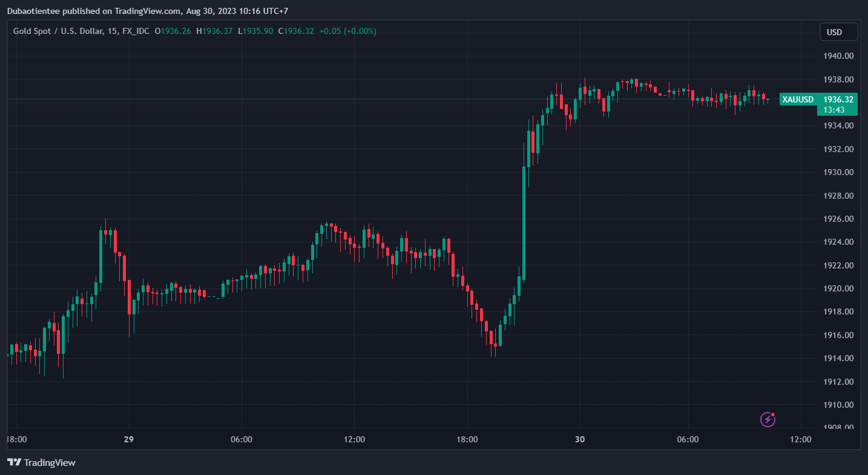Image resolution: width=868 pixels, height=475 pixels.
Task: Select date marker 30 on time axis
Action: [580, 439]
